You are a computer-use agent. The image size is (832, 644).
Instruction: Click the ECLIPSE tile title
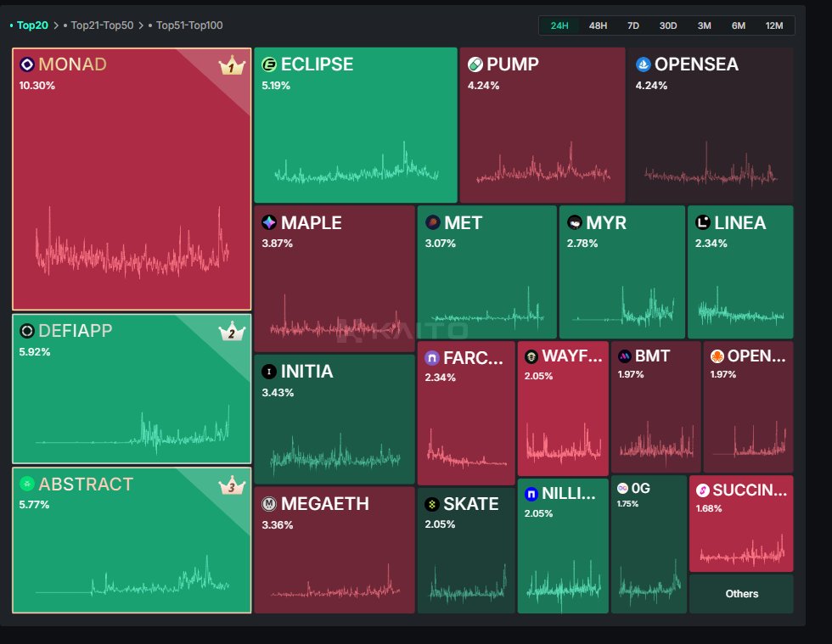click(317, 64)
